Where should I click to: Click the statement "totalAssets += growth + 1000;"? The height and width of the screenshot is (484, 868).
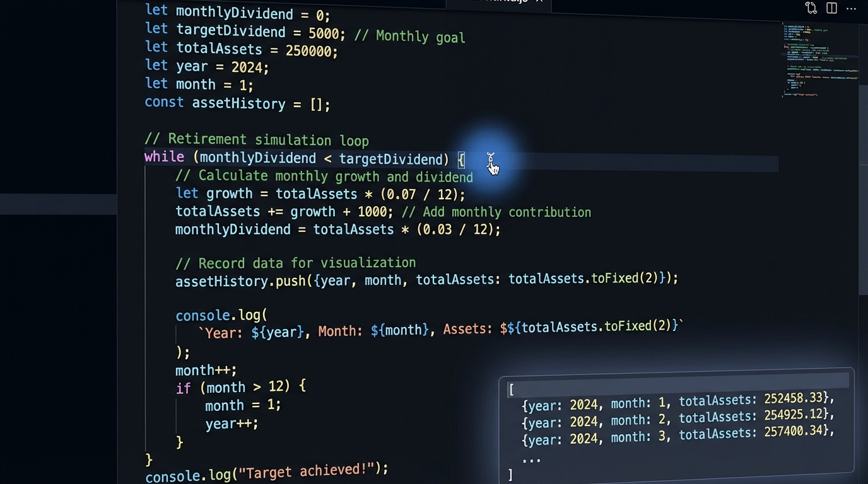coord(284,212)
